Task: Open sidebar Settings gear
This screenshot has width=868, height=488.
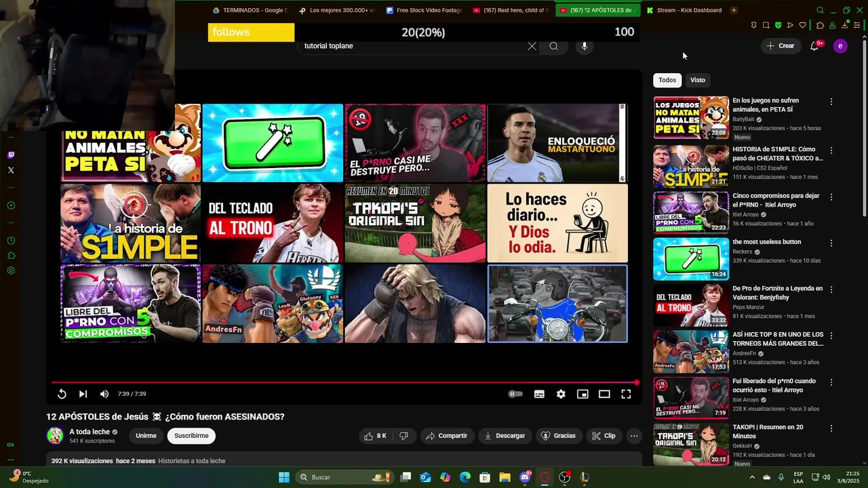Action: tap(11, 270)
